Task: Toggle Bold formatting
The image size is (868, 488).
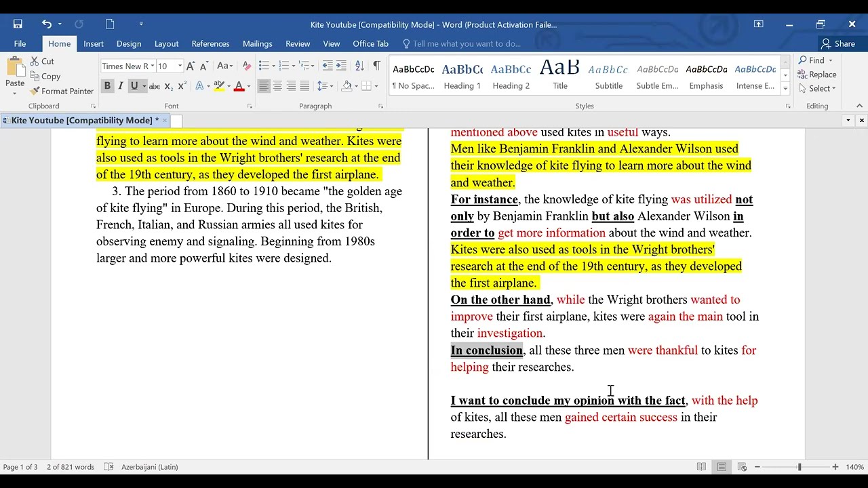Action: (x=107, y=86)
